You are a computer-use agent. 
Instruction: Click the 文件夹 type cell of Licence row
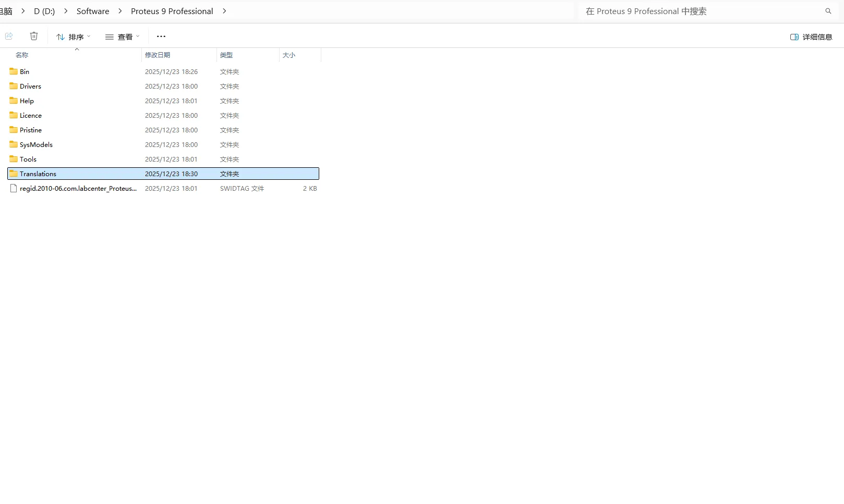click(x=230, y=116)
